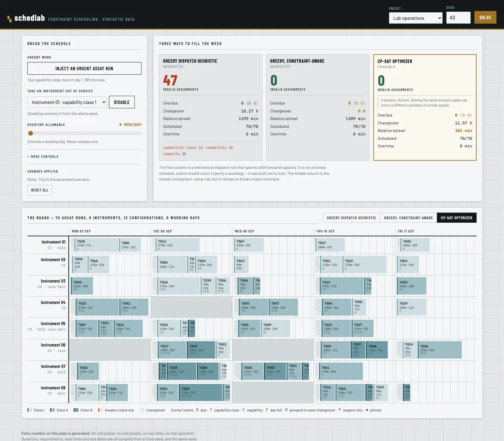Viewport: 504px width, 441px height.
Task: Click task block T007 on Instrument 05
Action: (87, 328)
